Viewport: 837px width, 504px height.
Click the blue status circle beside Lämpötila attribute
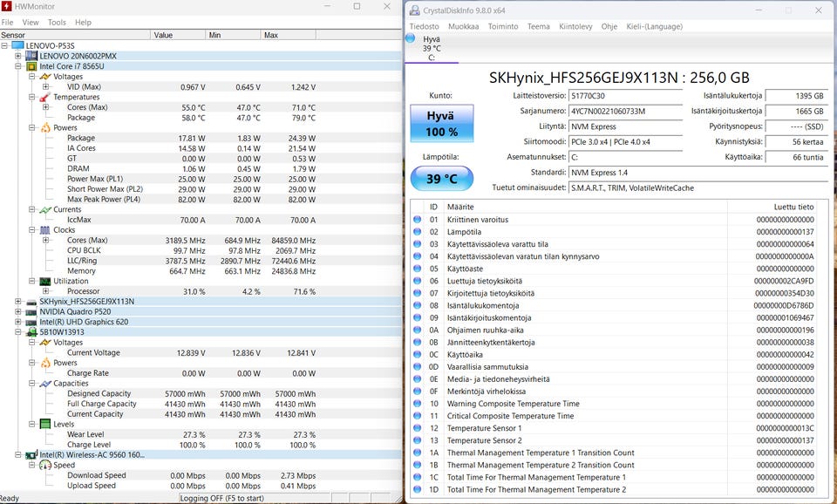[418, 233]
